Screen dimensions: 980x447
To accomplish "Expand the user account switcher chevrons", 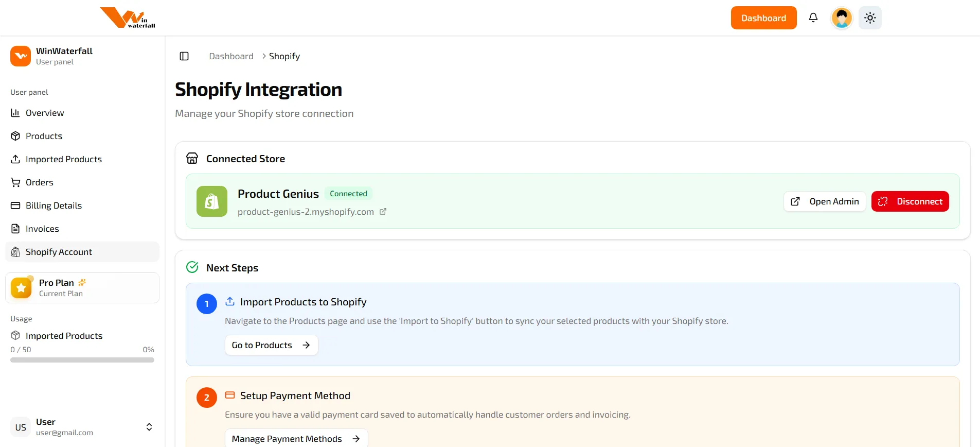I will coord(149,427).
